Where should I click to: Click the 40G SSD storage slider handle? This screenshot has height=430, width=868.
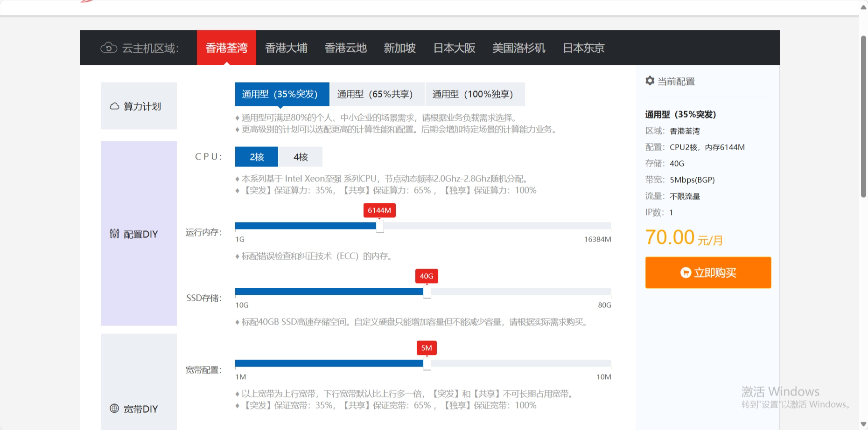(426, 292)
